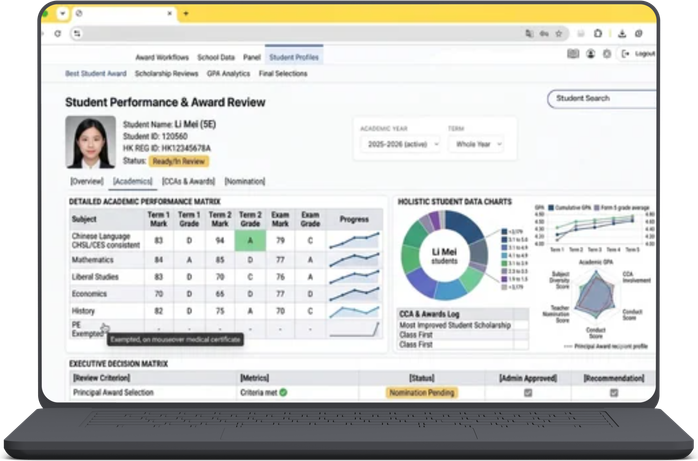Toggle the Recommendation checkbox
Image resolution: width=698 pixels, height=461 pixels.
[614, 392]
